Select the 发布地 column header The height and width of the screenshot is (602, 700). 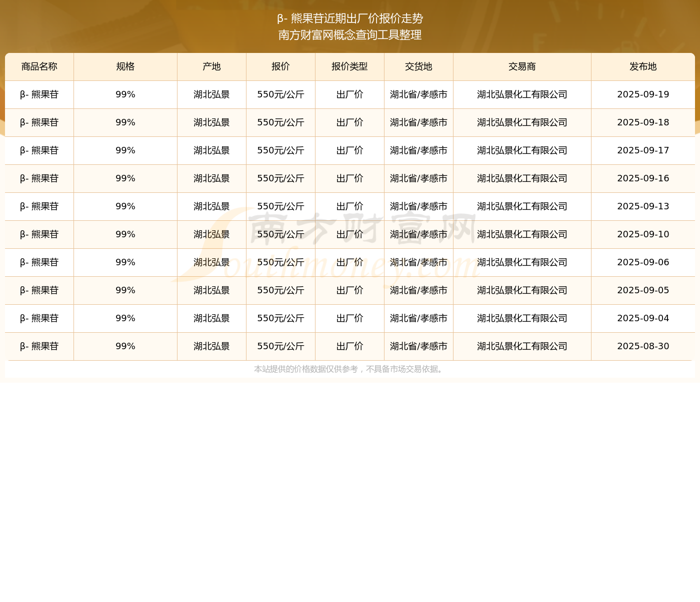click(x=643, y=66)
